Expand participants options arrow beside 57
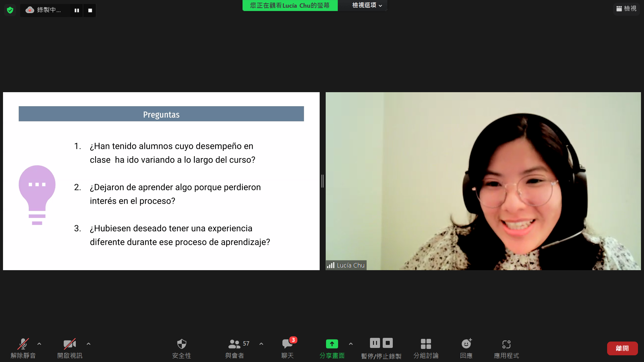This screenshot has width=644, height=362. 261,344
